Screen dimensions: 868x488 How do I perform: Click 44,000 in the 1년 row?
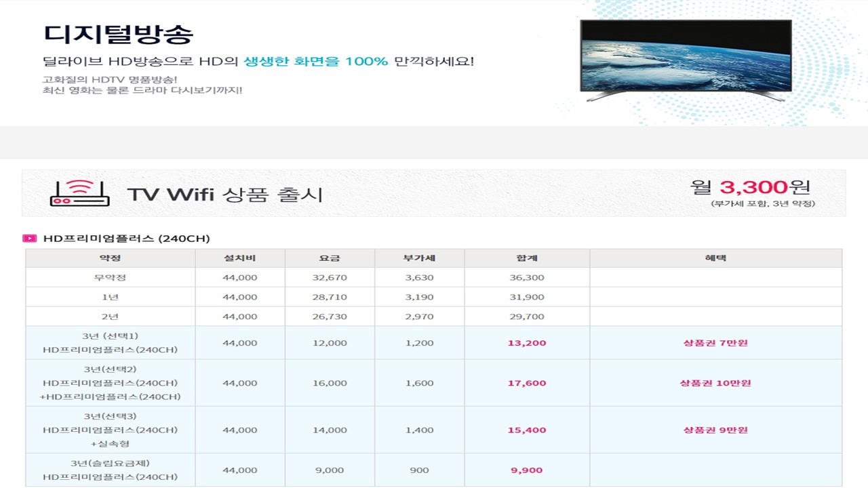(x=240, y=297)
